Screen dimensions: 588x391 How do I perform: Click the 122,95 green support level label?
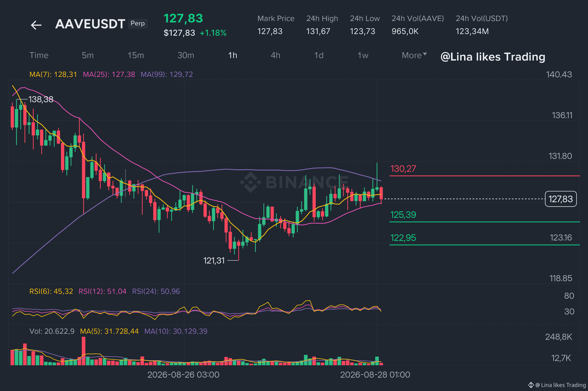click(x=403, y=238)
